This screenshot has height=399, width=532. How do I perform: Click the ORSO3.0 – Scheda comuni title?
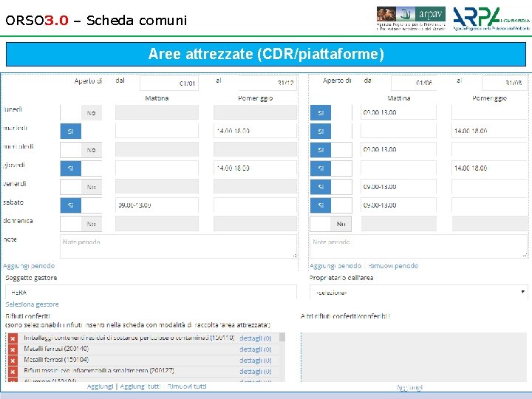pyautogui.click(x=96, y=21)
